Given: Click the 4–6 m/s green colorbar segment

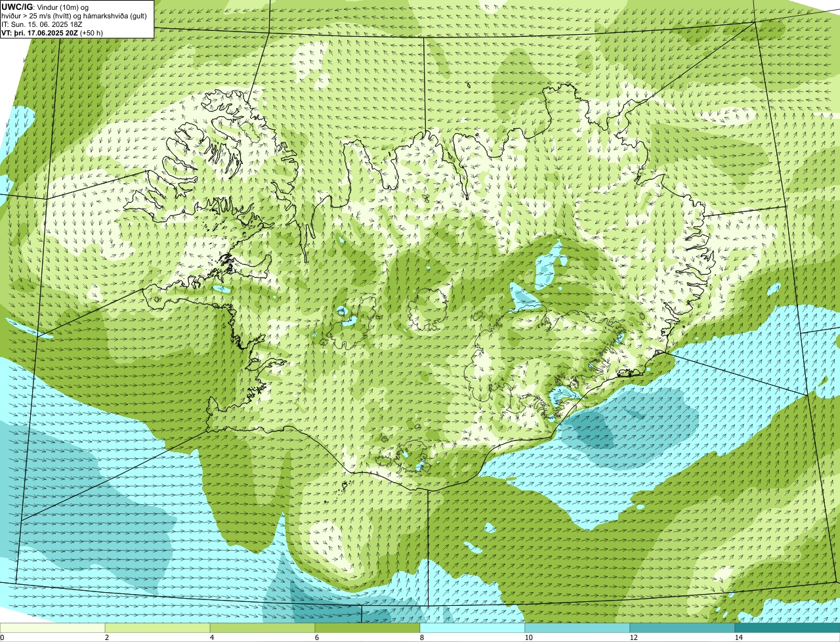Looking at the screenshot, I should (x=262, y=628).
